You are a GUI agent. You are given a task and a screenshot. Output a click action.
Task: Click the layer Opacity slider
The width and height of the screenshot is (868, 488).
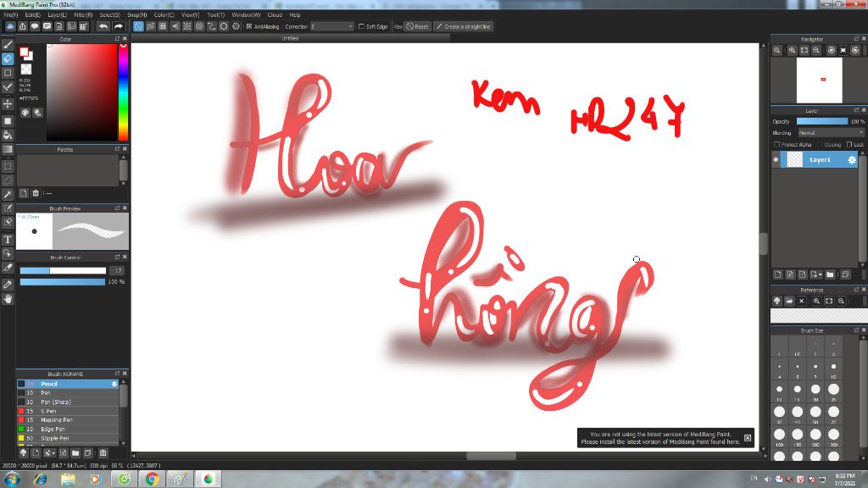(822, 122)
